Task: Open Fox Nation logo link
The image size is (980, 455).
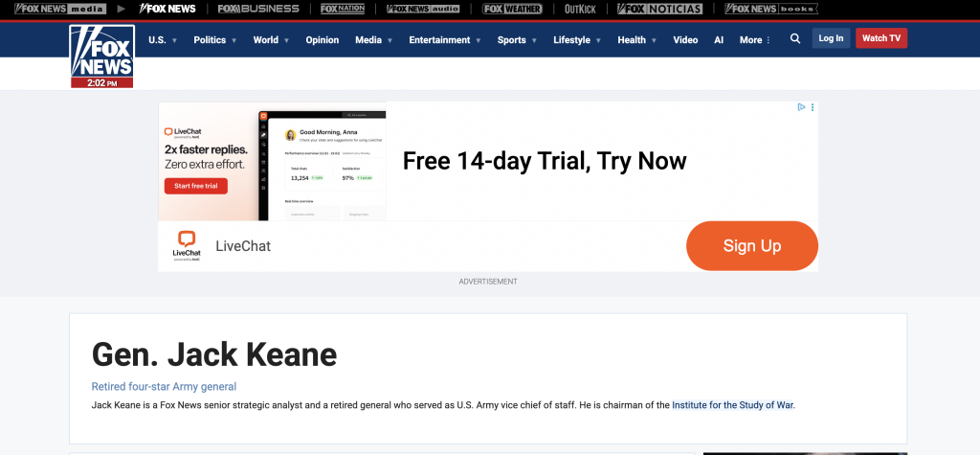Action: click(x=343, y=9)
